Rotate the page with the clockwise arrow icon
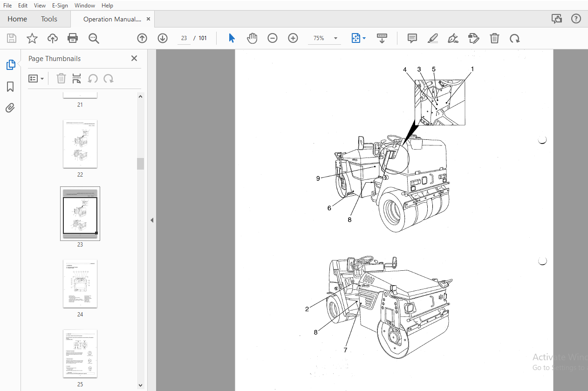The height and width of the screenshot is (391, 588). 515,38
